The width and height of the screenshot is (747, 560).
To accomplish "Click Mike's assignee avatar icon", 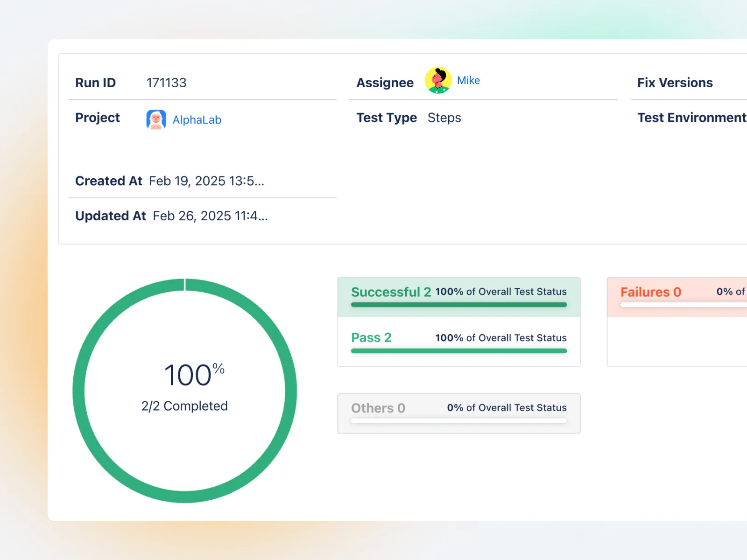I will pyautogui.click(x=437, y=80).
